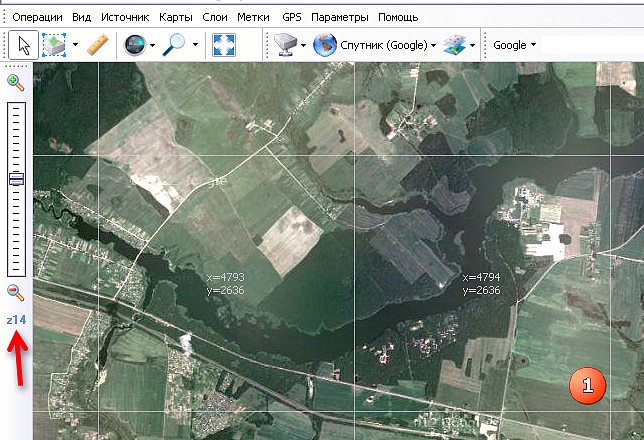This screenshot has height=440, width=644.
Task: Open the Параметры menu
Action: coord(339,17)
